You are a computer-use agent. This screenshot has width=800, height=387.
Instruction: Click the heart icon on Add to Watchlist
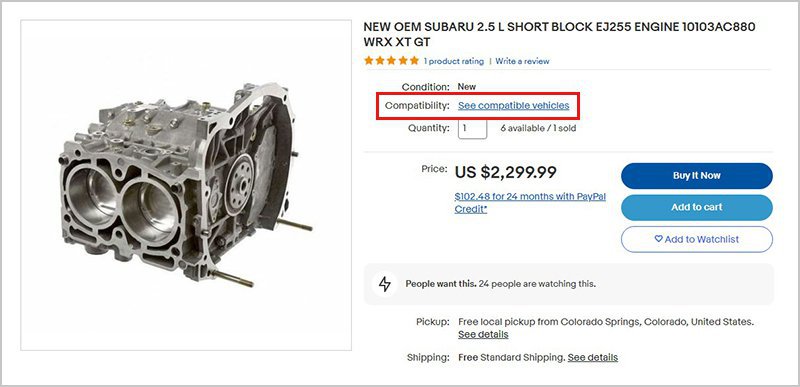coord(659,239)
